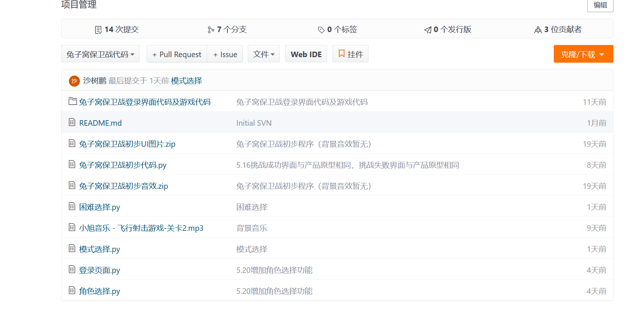Click the folder icon for 兔子窝保卫战登录界面代码及游戏代码
The image size is (644, 313).
click(x=73, y=101)
